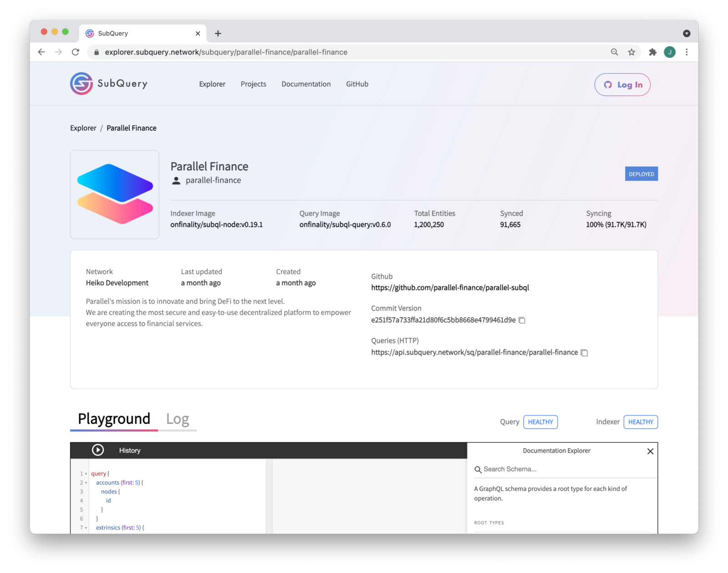Click the padlock site info icon
Image resolution: width=728 pixels, height=573 pixels.
click(96, 52)
